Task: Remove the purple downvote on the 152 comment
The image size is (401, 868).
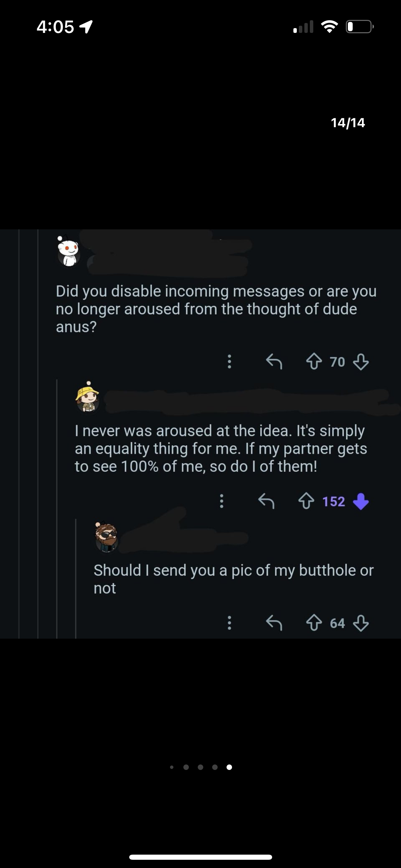Action: (x=361, y=502)
